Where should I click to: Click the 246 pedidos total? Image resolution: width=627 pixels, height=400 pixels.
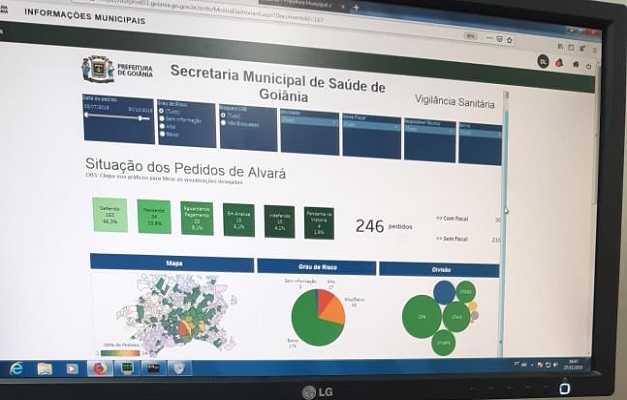coord(383,226)
